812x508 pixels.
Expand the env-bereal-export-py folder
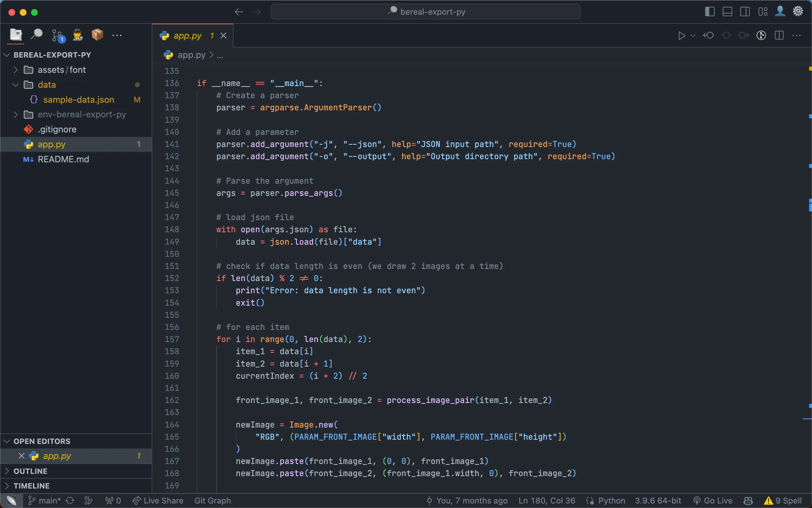pos(76,115)
